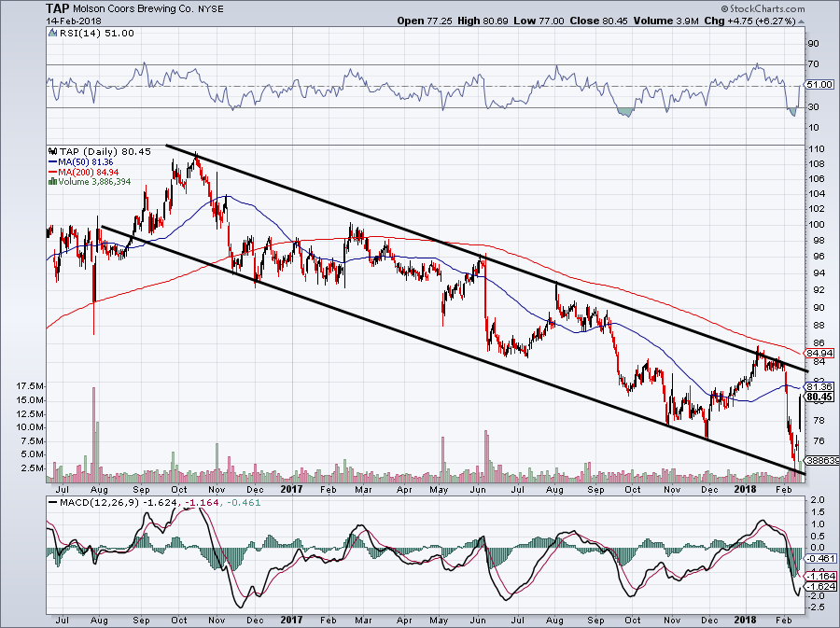
Task: Click the Volume 3,886,394 legend entry
Action: [94, 181]
